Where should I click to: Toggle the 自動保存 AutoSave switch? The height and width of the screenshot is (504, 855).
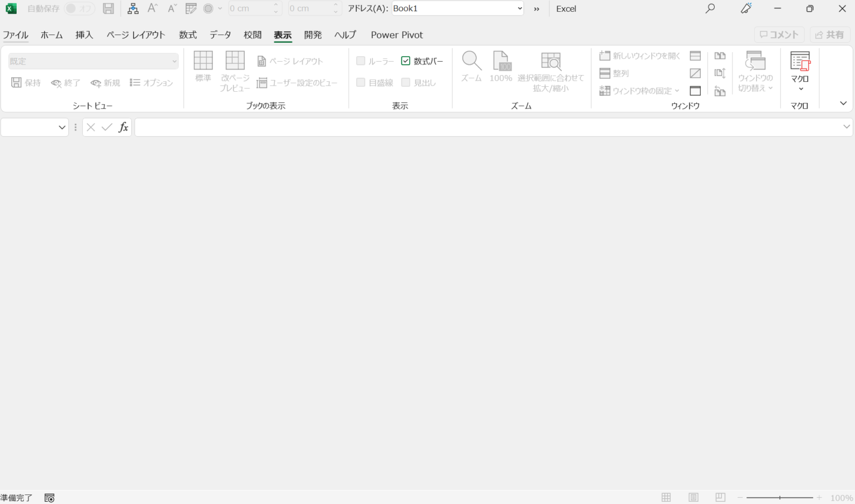tap(79, 8)
